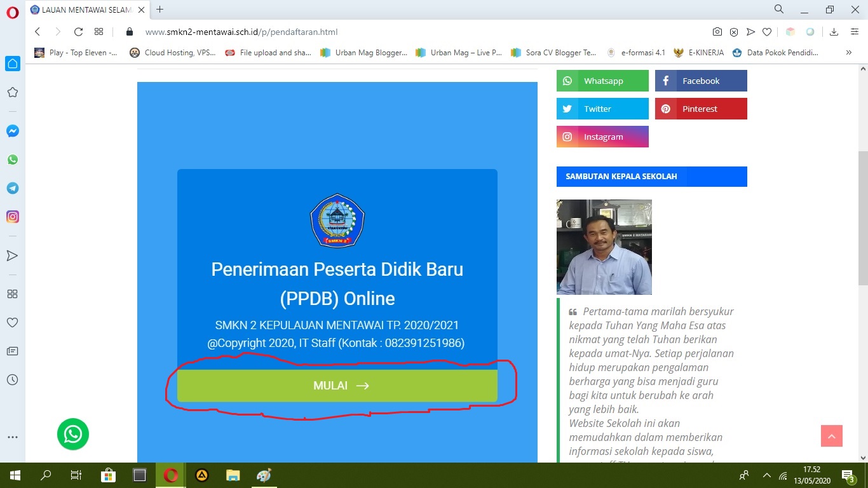Open sidebar Speed Dial grid icon
Viewport: 868px width, 488px height.
[x=12, y=294]
